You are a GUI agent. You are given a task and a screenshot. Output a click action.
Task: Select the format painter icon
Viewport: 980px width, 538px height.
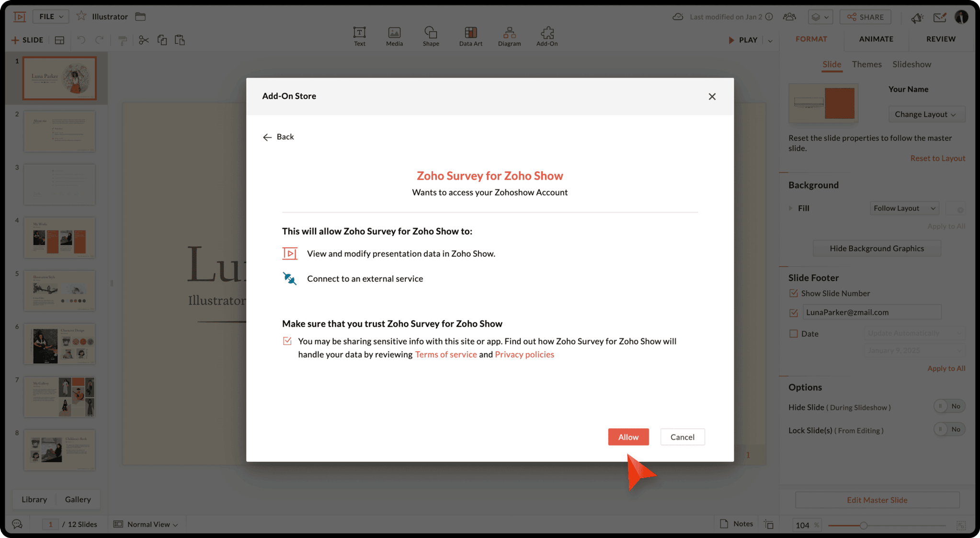pyautogui.click(x=123, y=40)
